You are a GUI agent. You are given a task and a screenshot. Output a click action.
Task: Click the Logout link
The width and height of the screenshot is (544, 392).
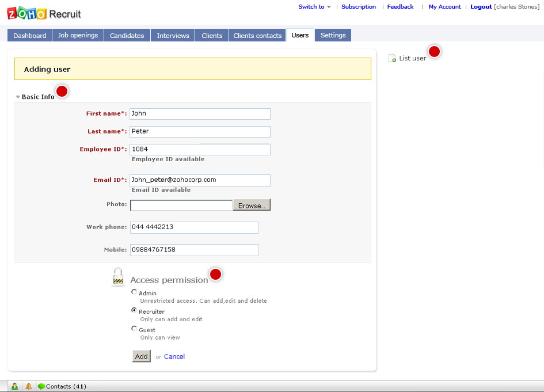coord(481,6)
